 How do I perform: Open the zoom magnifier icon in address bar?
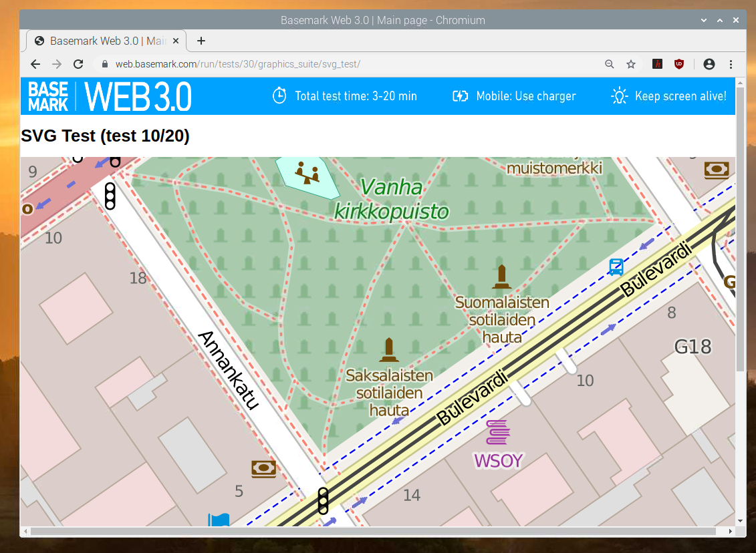610,64
